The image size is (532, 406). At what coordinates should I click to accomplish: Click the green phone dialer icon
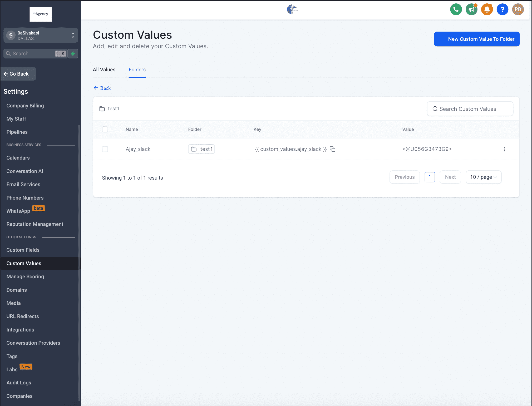click(x=456, y=9)
